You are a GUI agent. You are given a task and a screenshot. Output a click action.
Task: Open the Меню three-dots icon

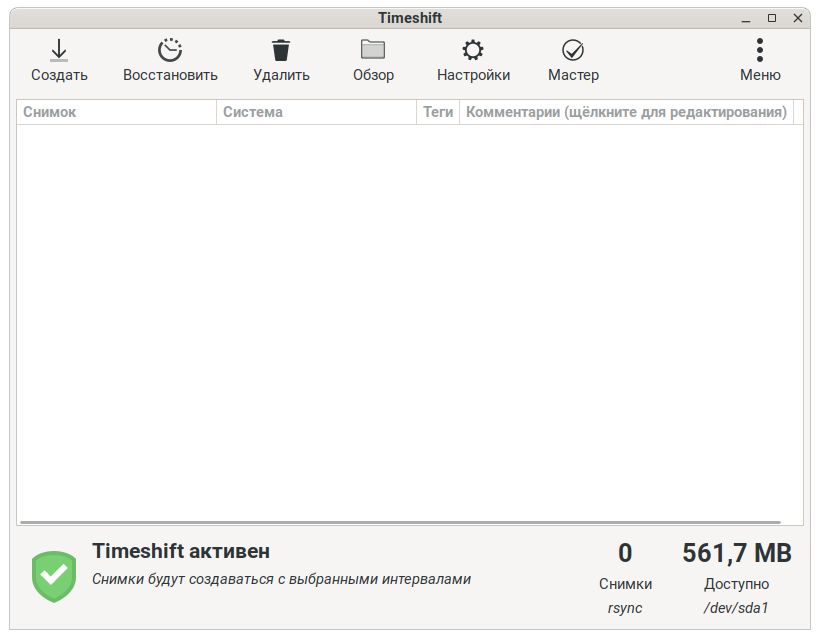pos(760,50)
